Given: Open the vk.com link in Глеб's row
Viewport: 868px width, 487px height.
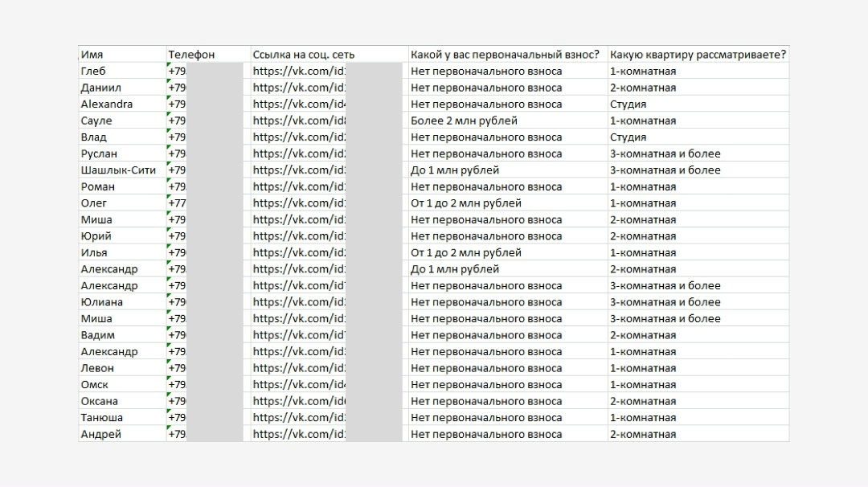Looking at the screenshot, I should tap(299, 71).
